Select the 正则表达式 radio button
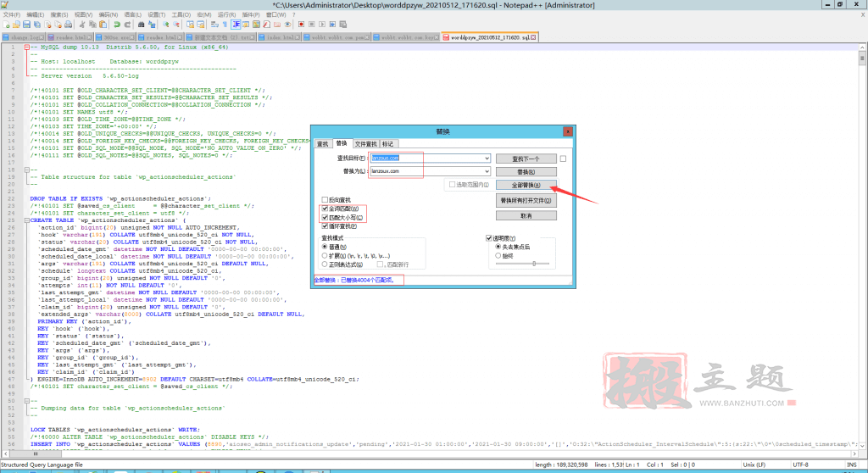This screenshot has width=868, height=473. [x=325, y=264]
